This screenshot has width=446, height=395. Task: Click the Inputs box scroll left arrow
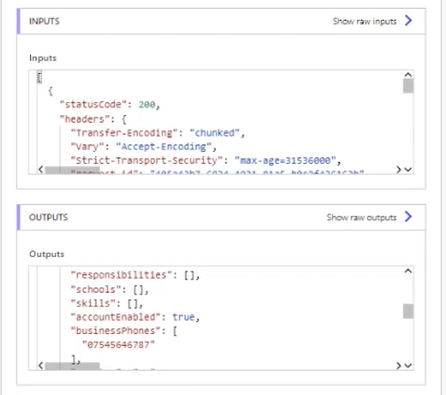pos(40,169)
